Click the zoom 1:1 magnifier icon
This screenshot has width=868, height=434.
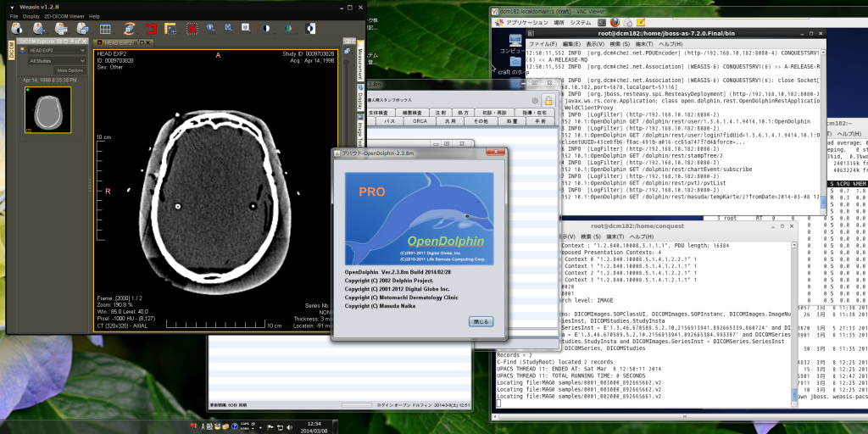click(x=211, y=28)
